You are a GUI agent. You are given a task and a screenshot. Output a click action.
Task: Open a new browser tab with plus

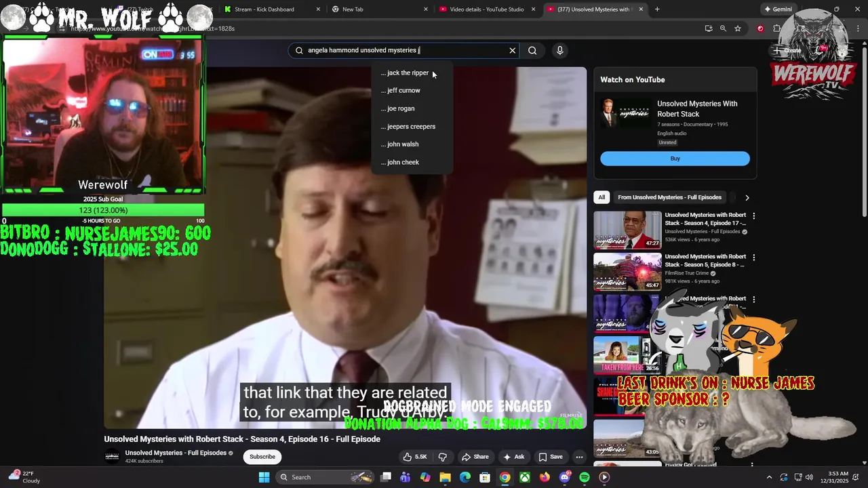(657, 9)
